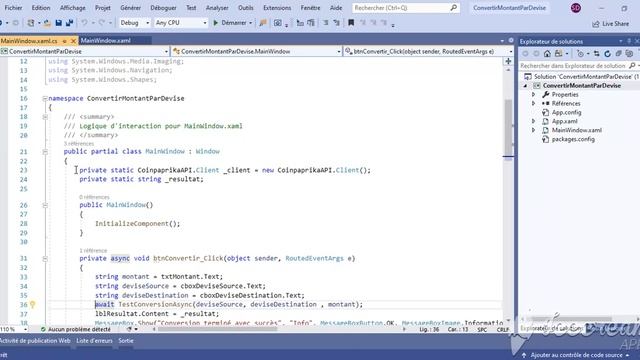Open the Extensions menu
This screenshot has width=640, height=360.
(x=277, y=8)
